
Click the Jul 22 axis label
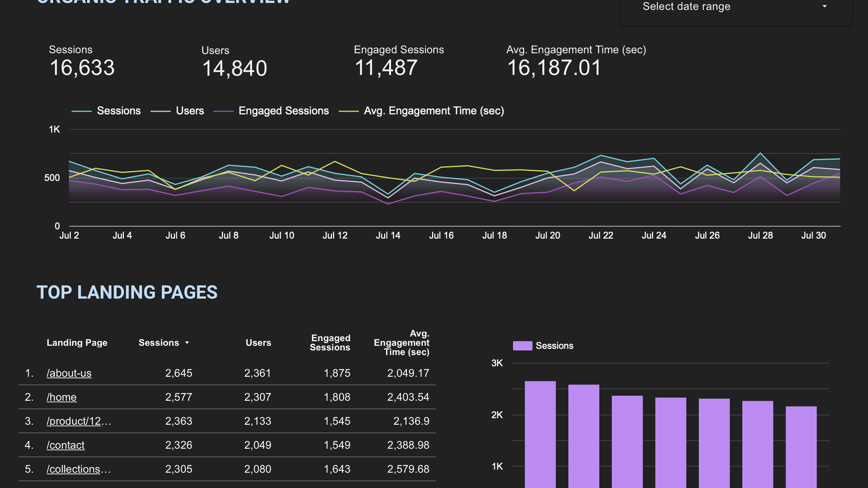click(x=601, y=235)
